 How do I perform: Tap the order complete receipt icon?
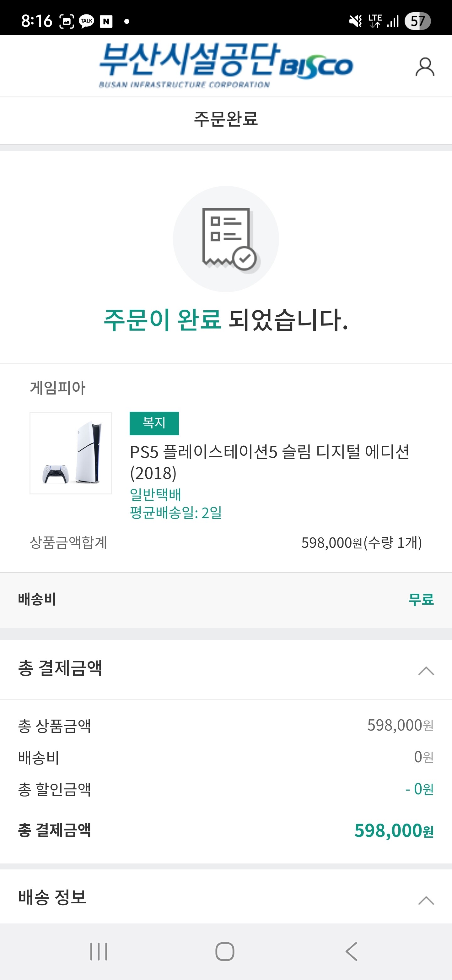coord(226,239)
